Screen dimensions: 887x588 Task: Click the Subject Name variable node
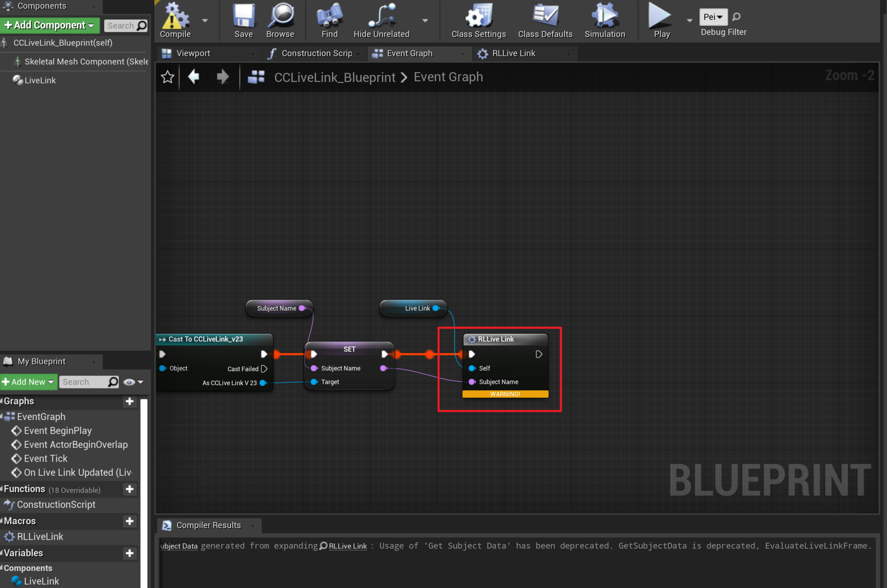279,308
